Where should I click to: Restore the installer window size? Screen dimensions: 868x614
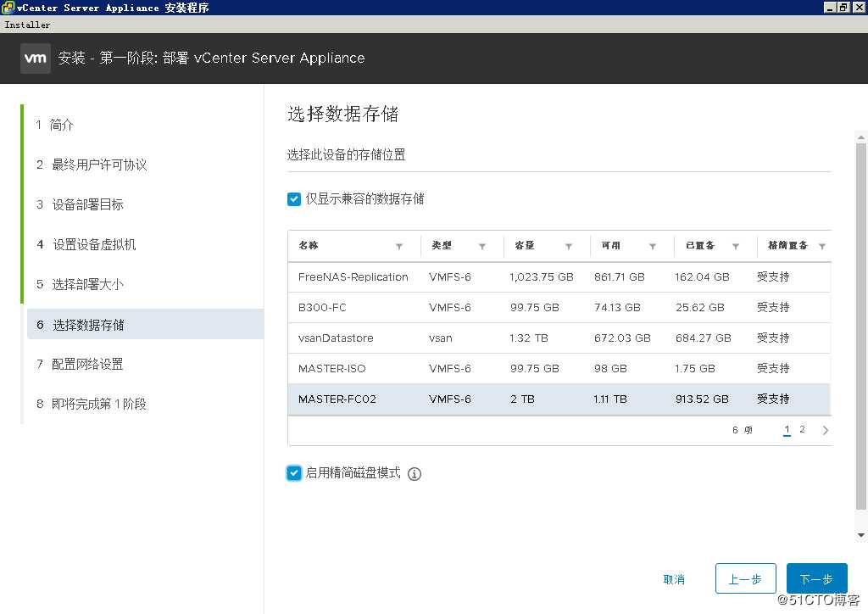843,7
